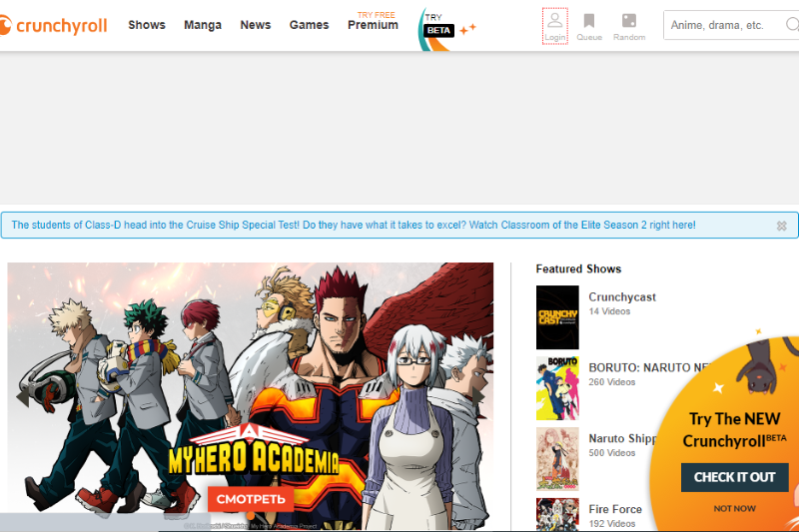Open the Crunchycast show link
This screenshot has width=799, height=532.
click(622, 297)
